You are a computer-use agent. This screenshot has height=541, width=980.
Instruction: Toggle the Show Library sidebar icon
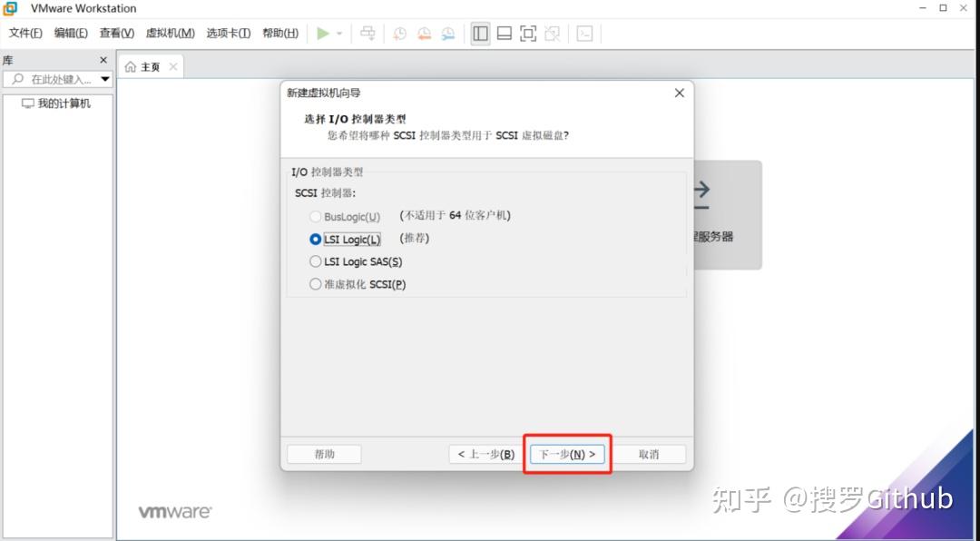coord(480,34)
